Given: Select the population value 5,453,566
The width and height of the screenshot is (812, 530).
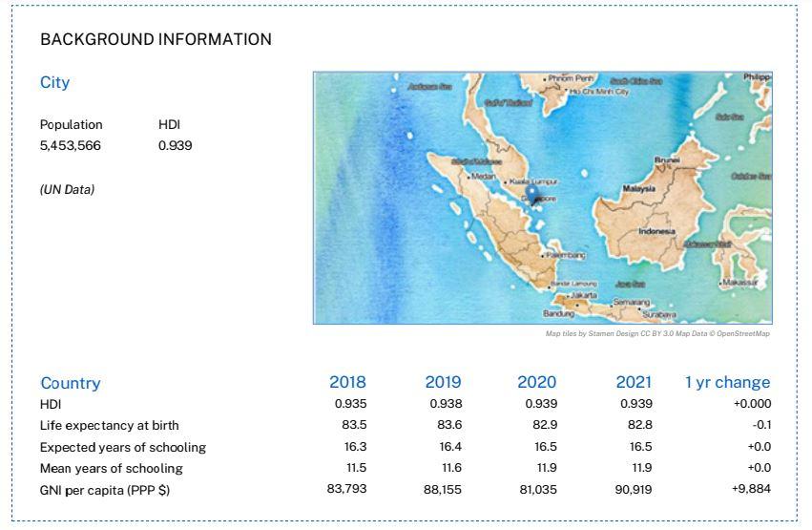Looking at the screenshot, I should pyautogui.click(x=70, y=146).
